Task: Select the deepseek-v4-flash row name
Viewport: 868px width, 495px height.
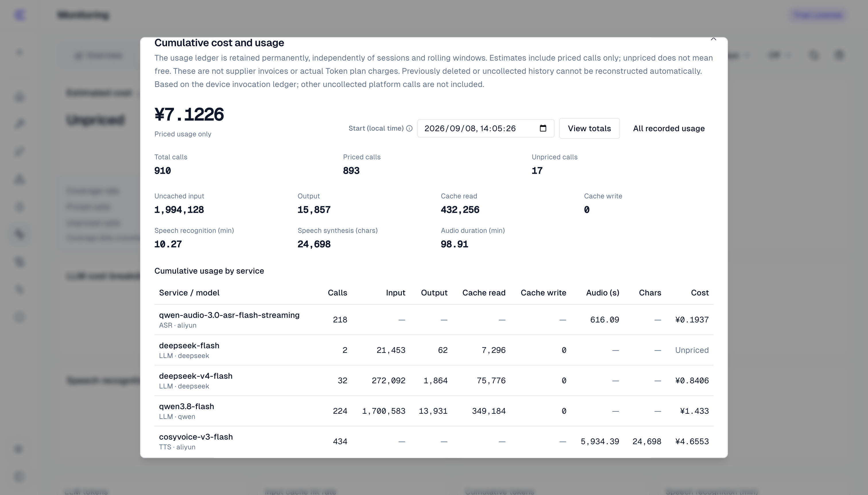Action: (x=195, y=376)
